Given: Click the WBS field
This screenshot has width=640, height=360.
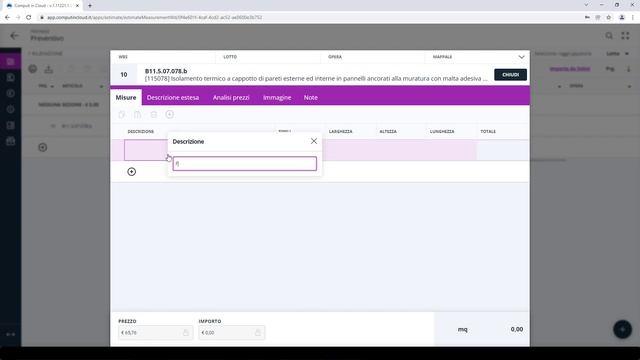Looking at the screenshot, I should [162, 57].
